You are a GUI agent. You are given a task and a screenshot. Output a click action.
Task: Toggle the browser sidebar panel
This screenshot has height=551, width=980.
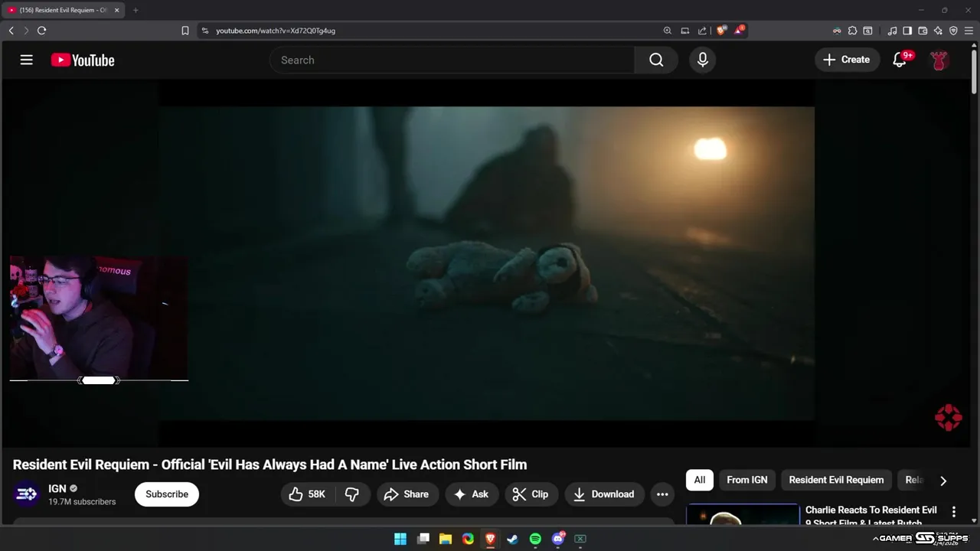(x=907, y=31)
